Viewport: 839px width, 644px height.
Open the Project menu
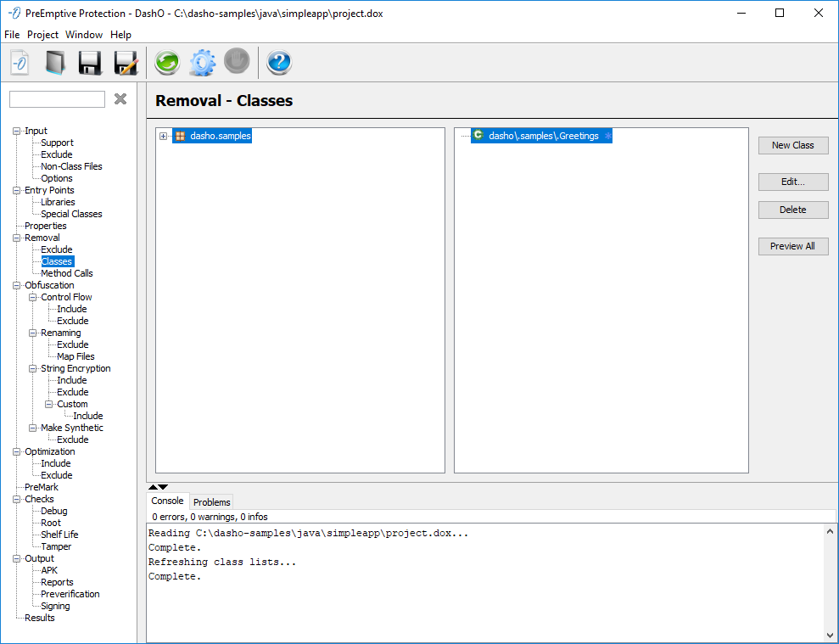coord(42,35)
